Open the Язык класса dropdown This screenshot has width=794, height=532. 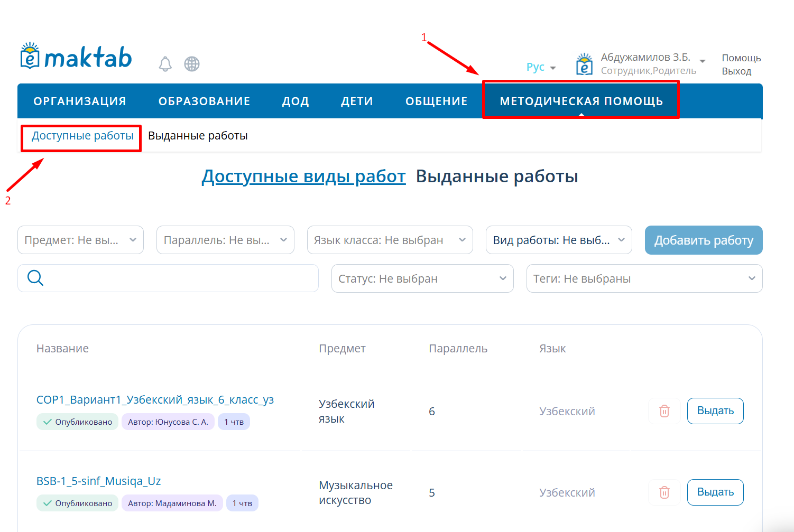pyautogui.click(x=390, y=240)
